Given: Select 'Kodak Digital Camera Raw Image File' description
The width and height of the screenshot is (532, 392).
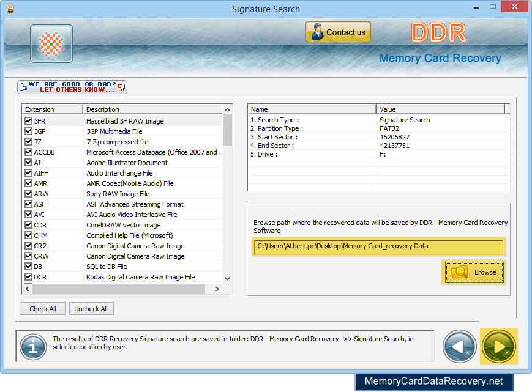Looking at the screenshot, I should [140, 277].
